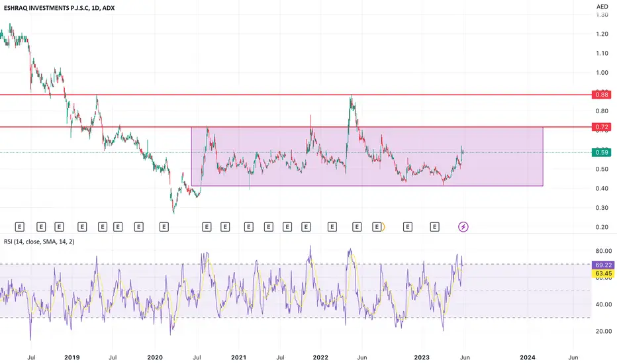Image resolution: width=617 pixels, height=364 pixels.
Task: Click the 2022 time axis label
Action: (320, 357)
